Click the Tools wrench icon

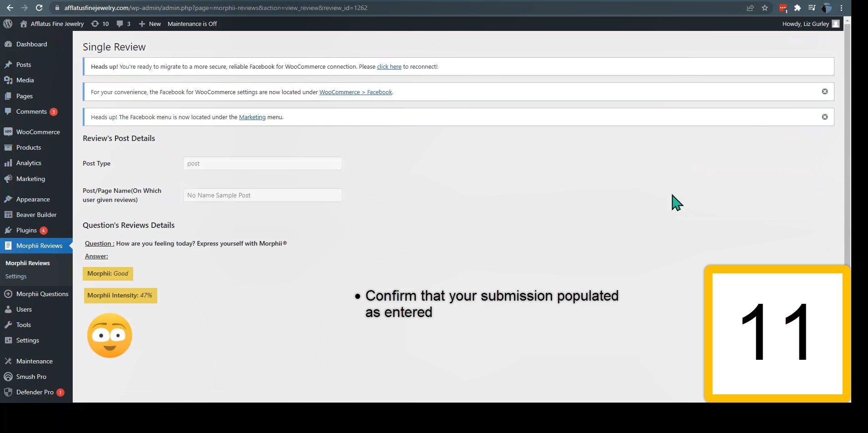[8, 325]
